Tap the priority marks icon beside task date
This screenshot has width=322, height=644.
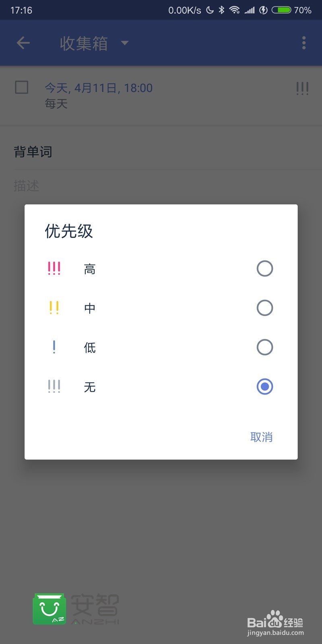tap(302, 89)
